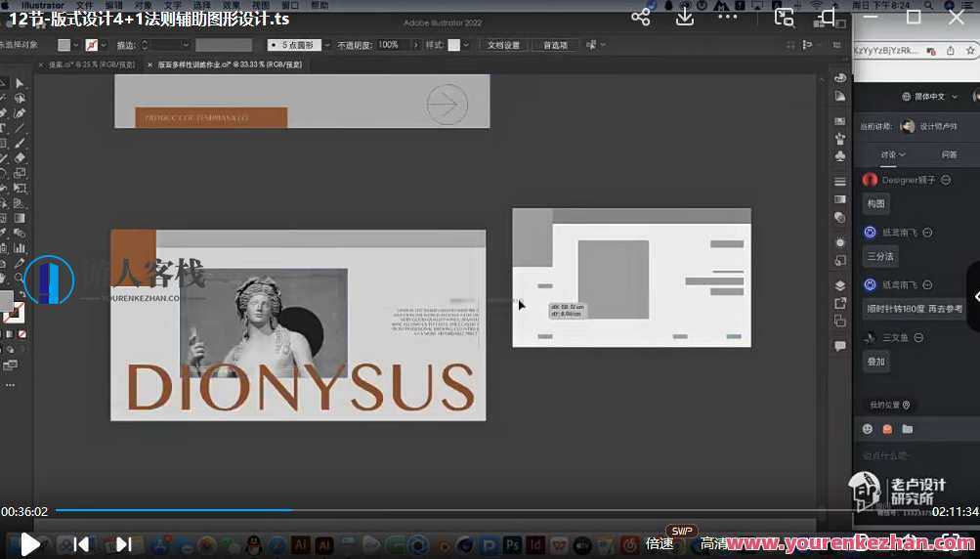Open the 简体中文 language dropdown

928,97
